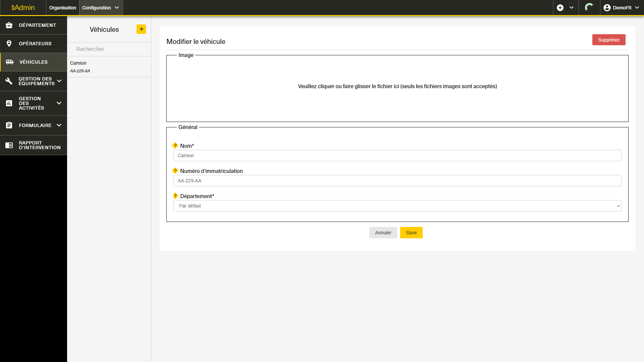644x362 pixels.
Task: Click the Opérateurs location pin icon
Action: pyautogui.click(x=9, y=44)
